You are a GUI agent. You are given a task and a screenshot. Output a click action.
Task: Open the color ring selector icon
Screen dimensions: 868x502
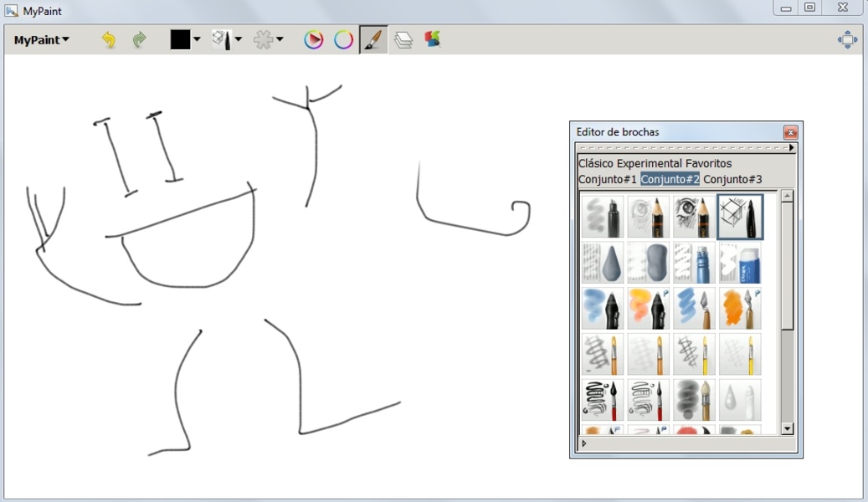tap(344, 40)
